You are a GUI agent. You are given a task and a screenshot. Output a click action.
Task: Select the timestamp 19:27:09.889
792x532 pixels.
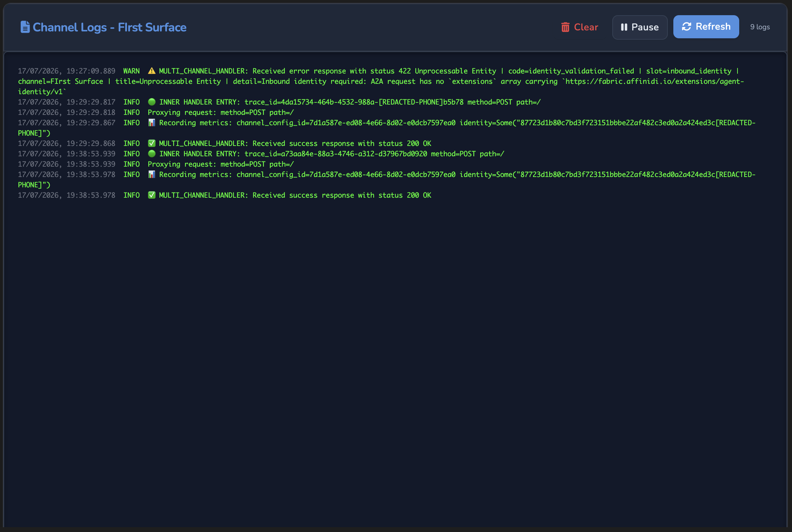(x=67, y=71)
